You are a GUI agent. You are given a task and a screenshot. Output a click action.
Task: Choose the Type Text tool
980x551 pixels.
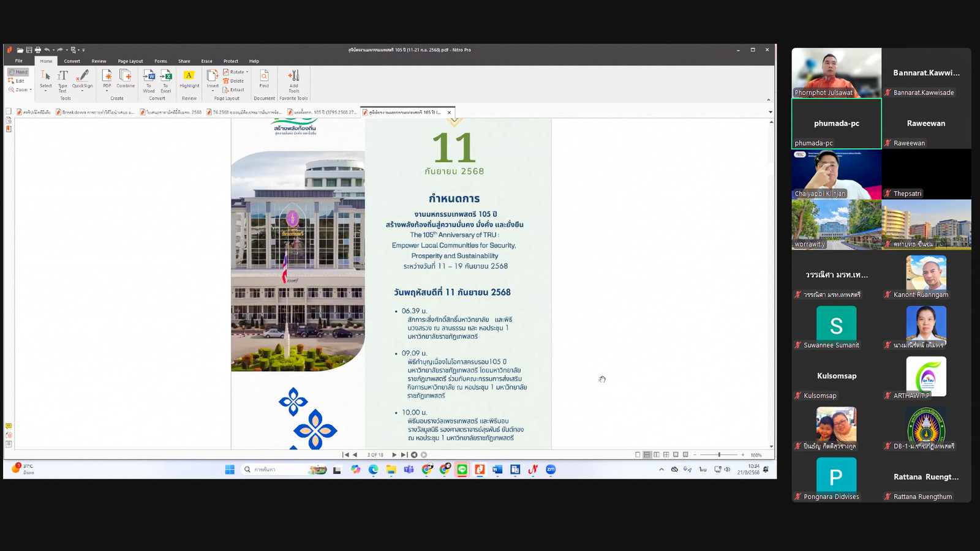(62, 80)
